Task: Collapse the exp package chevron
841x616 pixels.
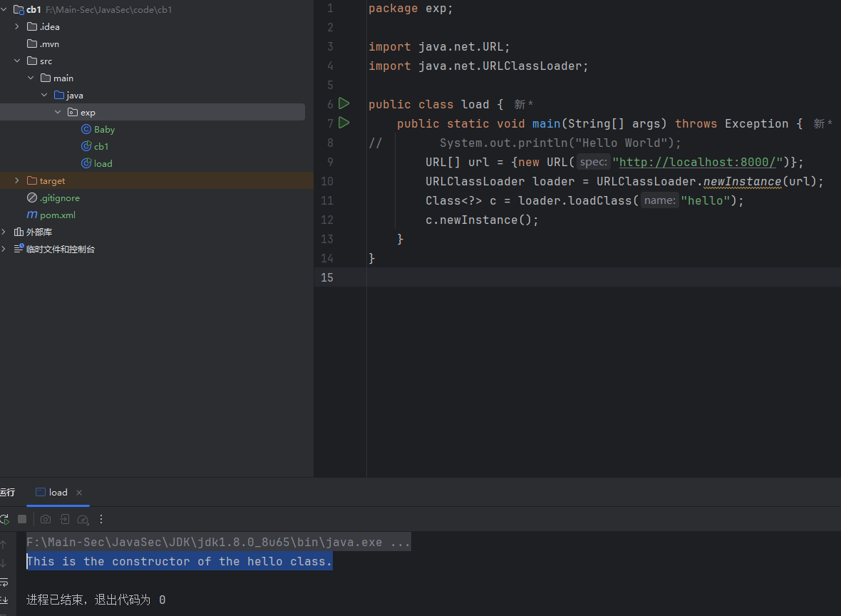Action: [x=58, y=112]
